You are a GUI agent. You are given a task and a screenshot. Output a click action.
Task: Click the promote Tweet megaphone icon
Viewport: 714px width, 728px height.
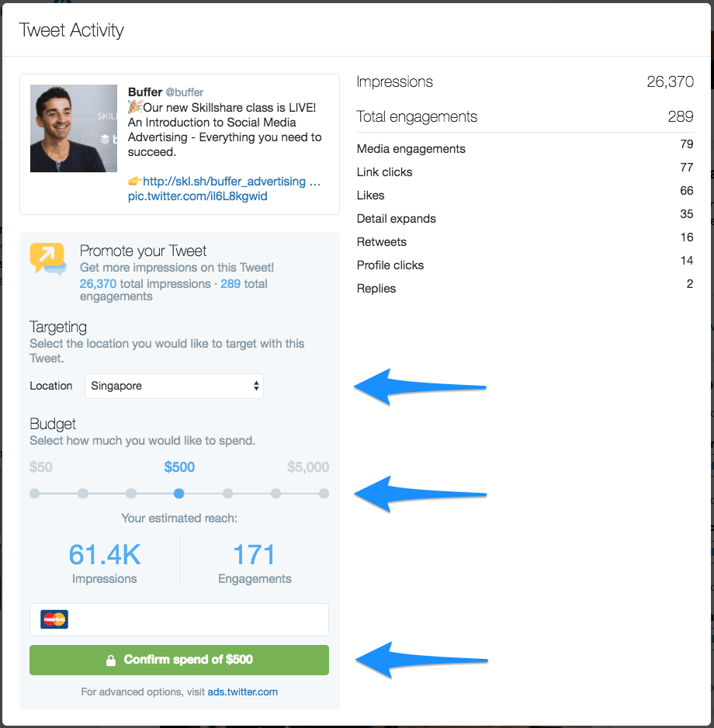(x=47, y=254)
